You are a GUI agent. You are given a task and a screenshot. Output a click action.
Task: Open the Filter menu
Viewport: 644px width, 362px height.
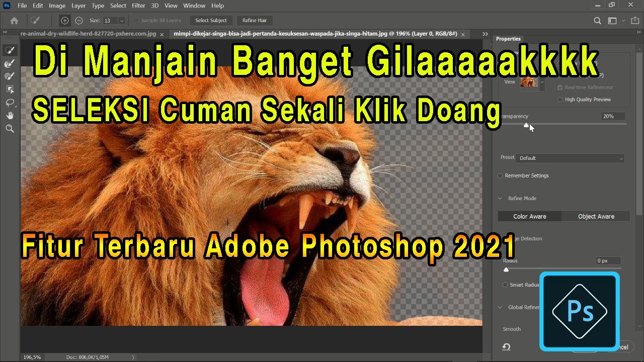[138, 6]
